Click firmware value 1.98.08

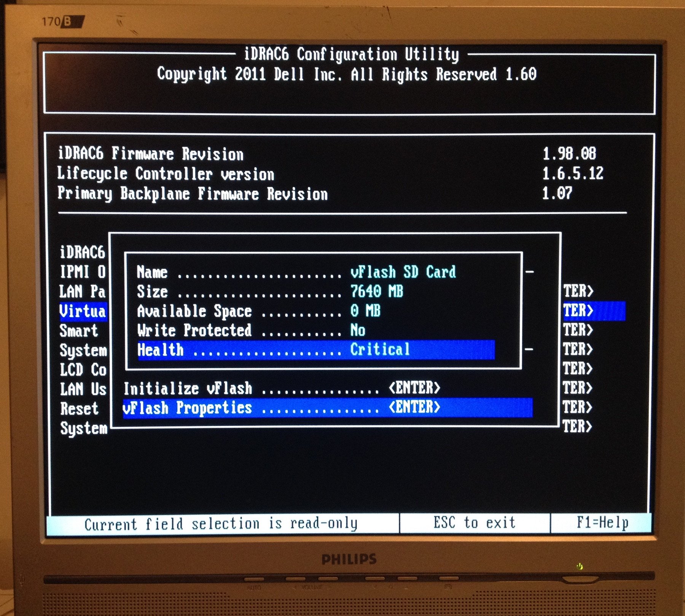[569, 154]
